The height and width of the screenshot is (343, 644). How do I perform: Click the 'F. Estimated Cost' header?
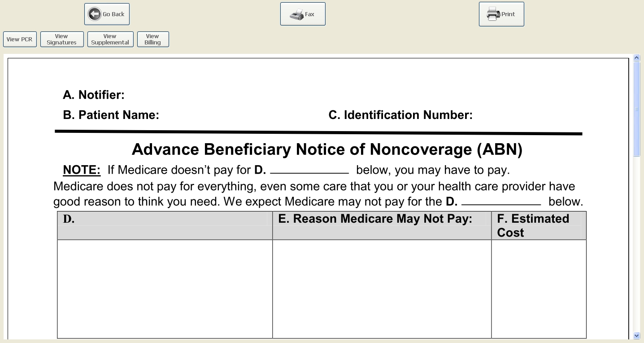click(x=539, y=225)
